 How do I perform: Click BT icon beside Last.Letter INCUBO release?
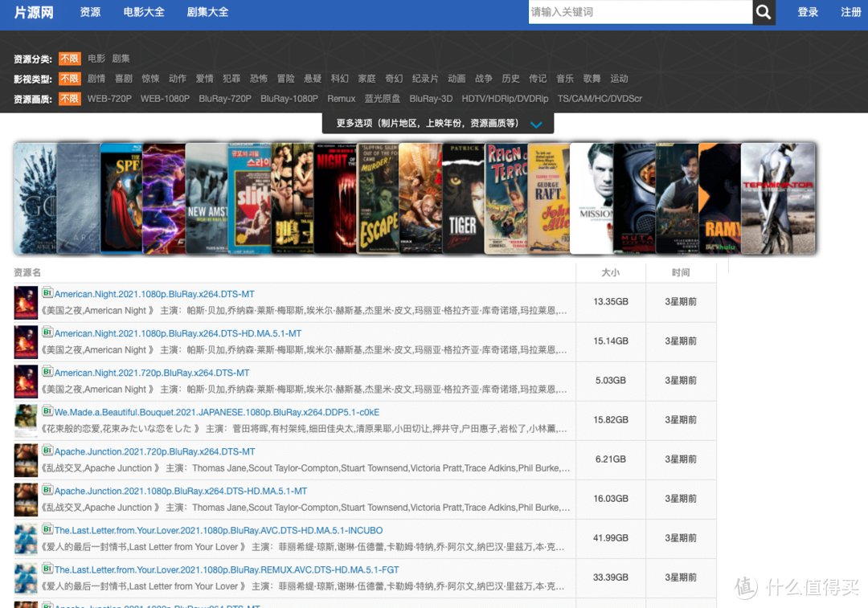pos(47,529)
